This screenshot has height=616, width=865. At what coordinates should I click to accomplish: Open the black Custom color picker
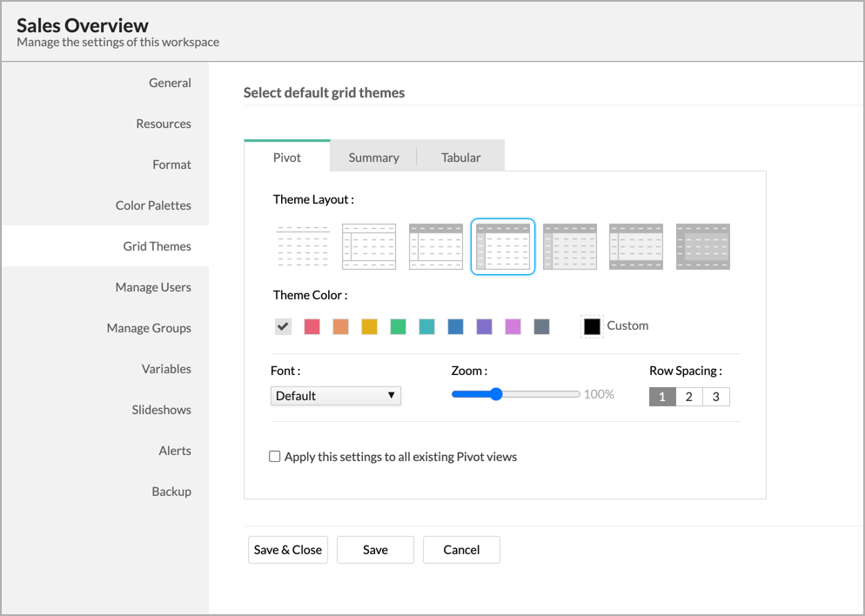[592, 326]
